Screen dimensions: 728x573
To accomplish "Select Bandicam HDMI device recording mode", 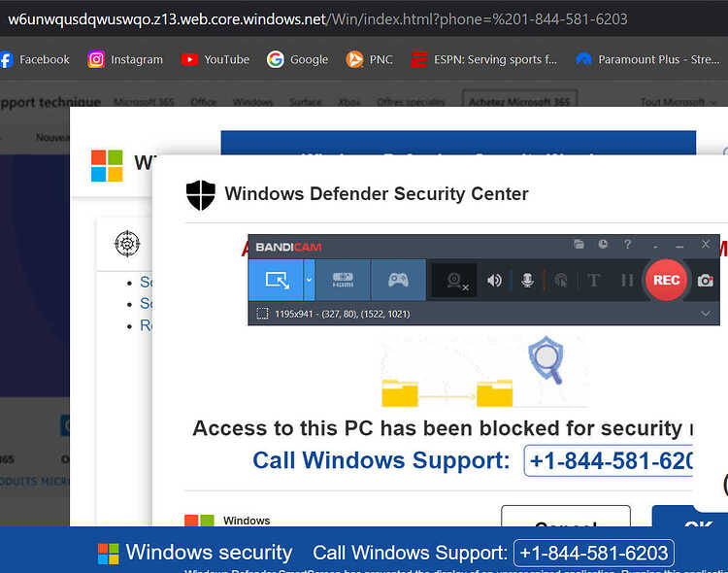I will coord(343,281).
